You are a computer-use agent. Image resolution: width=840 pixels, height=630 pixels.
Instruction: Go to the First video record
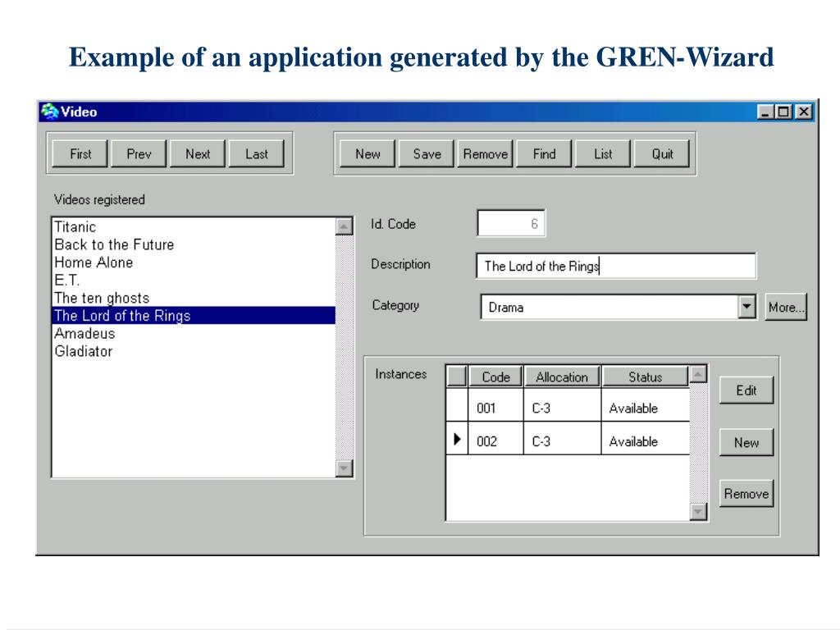click(x=80, y=154)
